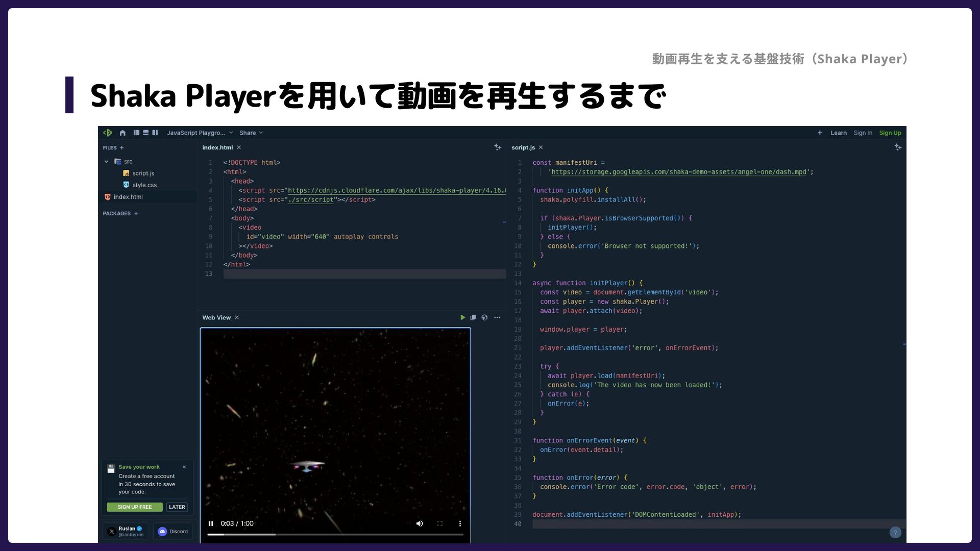Click the ./src/script link on line 5
This screenshot has height=551, width=980.
point(311,199)
